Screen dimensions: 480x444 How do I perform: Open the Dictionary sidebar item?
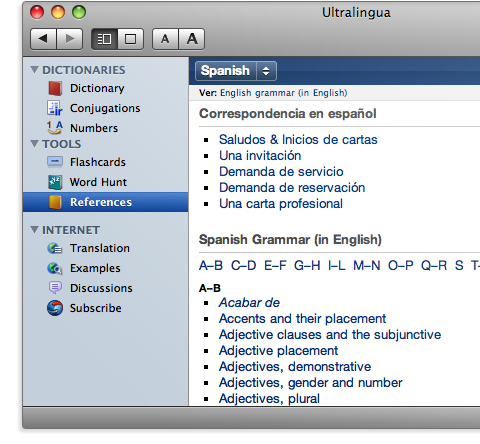(97, 88)
